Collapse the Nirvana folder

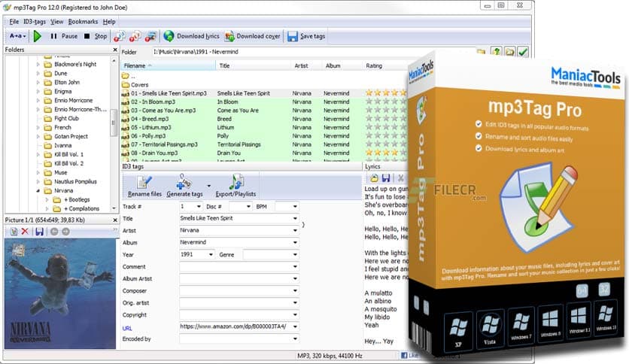click(38, 191)
